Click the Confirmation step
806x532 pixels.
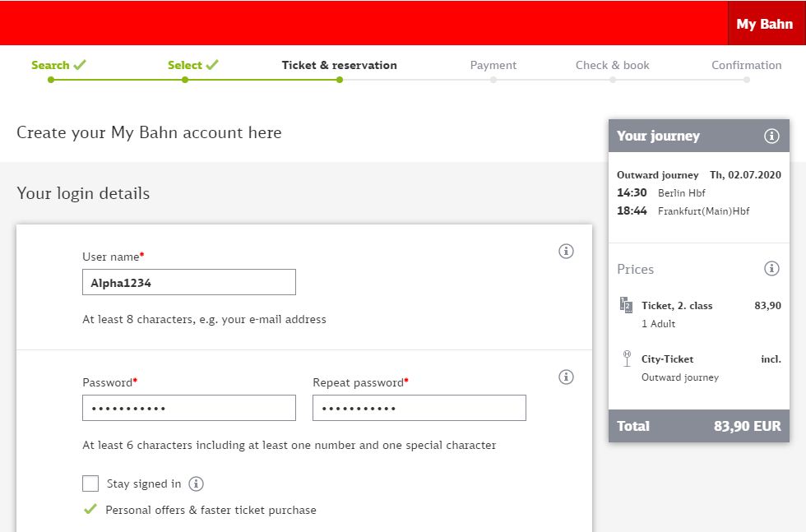pos(746,65)
